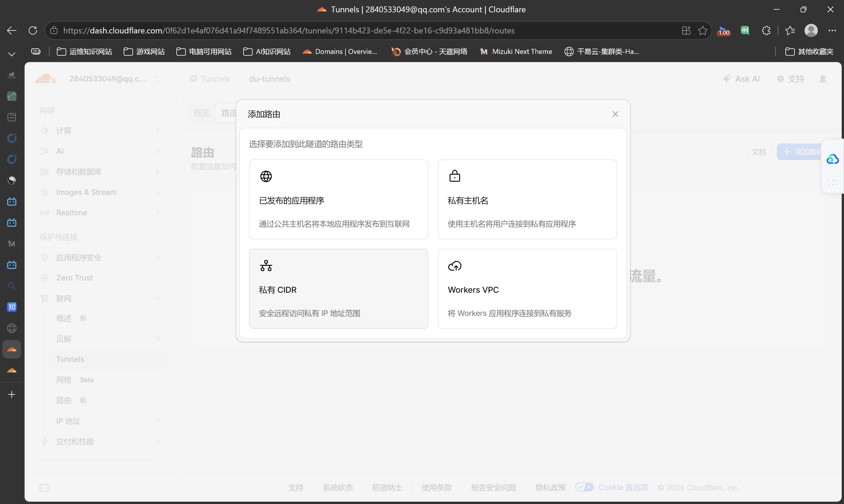Expand the AI sidebar section

pyautogui.click(x=101, y=151)
